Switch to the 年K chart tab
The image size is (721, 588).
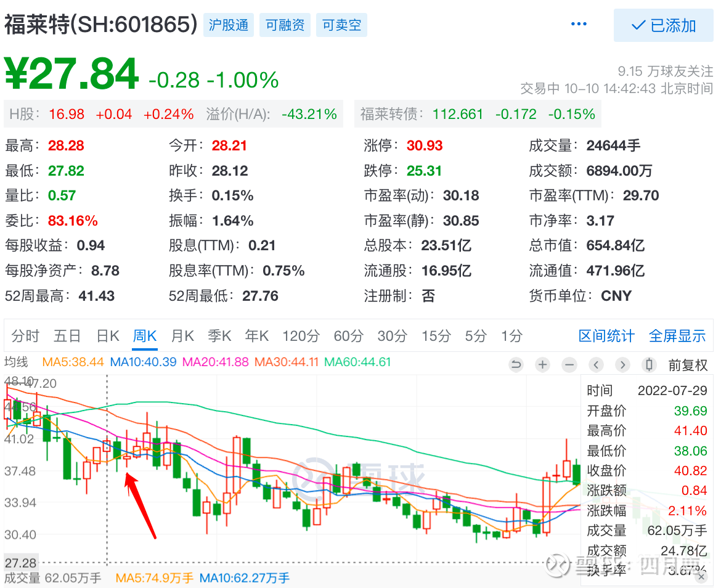pos(256,336)
